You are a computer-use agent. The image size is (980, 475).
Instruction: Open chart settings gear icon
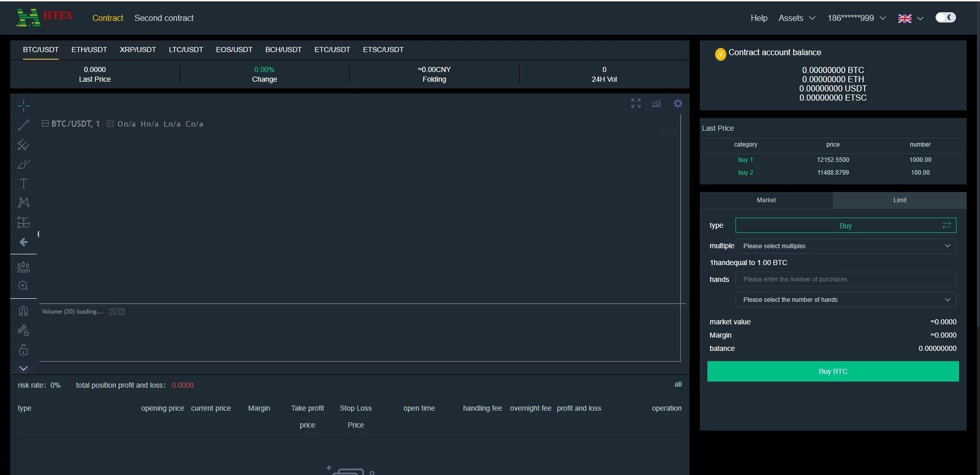coord(678,104)
